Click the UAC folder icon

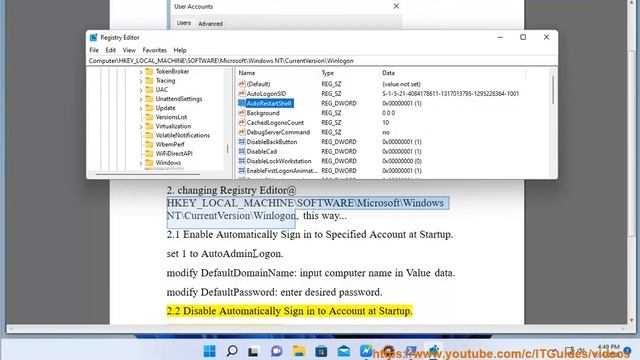pos(149,89)
